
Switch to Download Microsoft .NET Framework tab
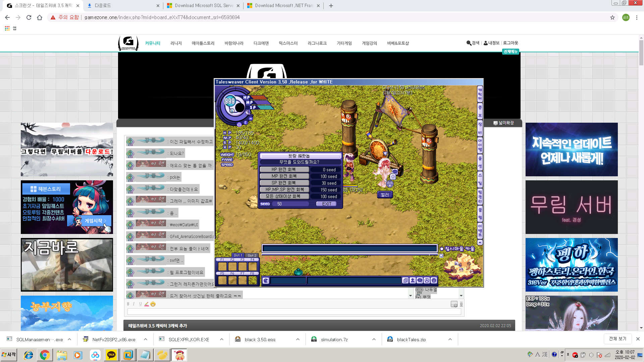pyautogui.click(x=283, y=6)
